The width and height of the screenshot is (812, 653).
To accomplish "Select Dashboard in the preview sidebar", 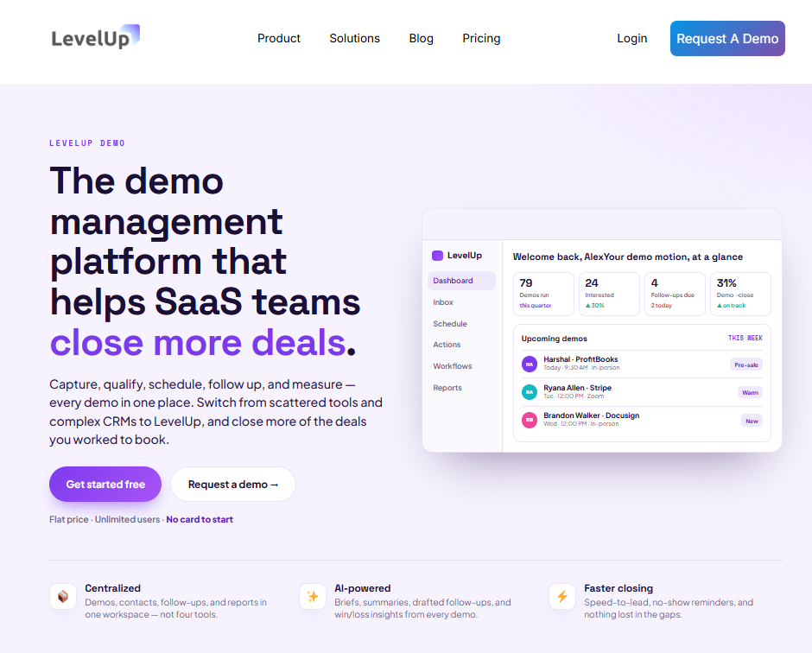I will [x=461, y=281].
